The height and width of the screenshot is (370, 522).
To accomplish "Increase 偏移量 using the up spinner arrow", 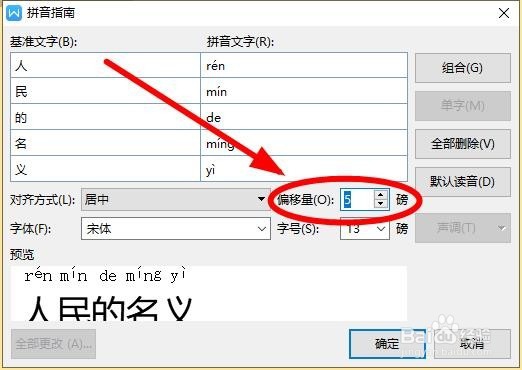I will [381, 195].
